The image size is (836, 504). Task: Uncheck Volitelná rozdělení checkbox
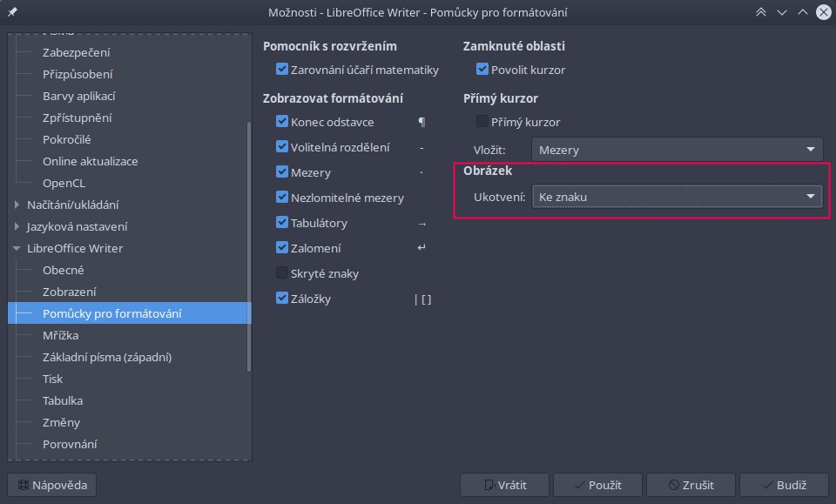pos(282,146)
